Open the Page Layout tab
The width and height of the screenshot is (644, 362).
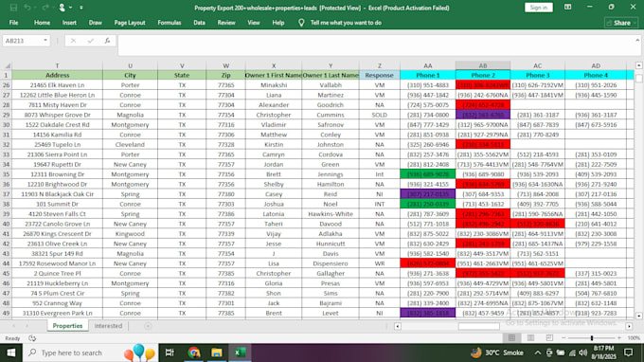tap(130, 23)
